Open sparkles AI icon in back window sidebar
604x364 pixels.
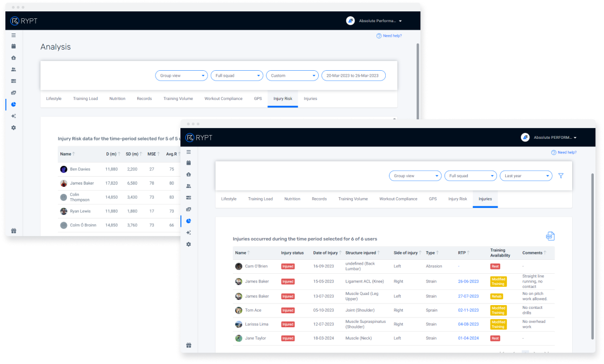[x=14, y=116]
